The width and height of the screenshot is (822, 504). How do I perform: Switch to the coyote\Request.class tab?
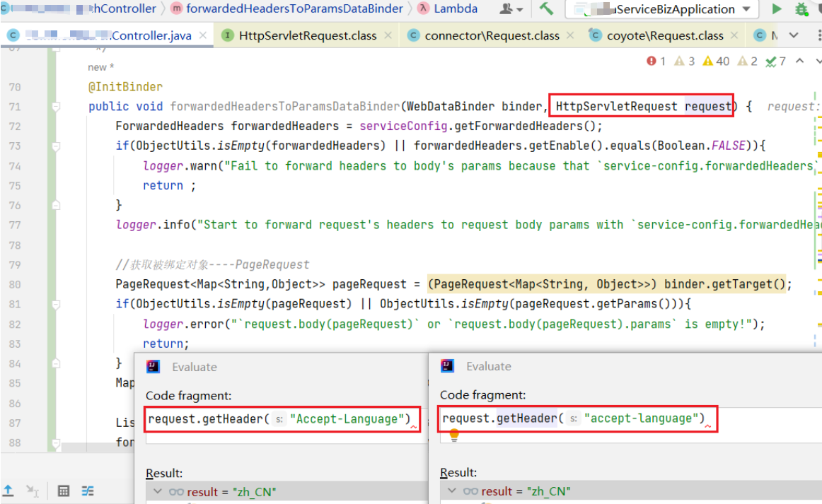pos(664,35)
